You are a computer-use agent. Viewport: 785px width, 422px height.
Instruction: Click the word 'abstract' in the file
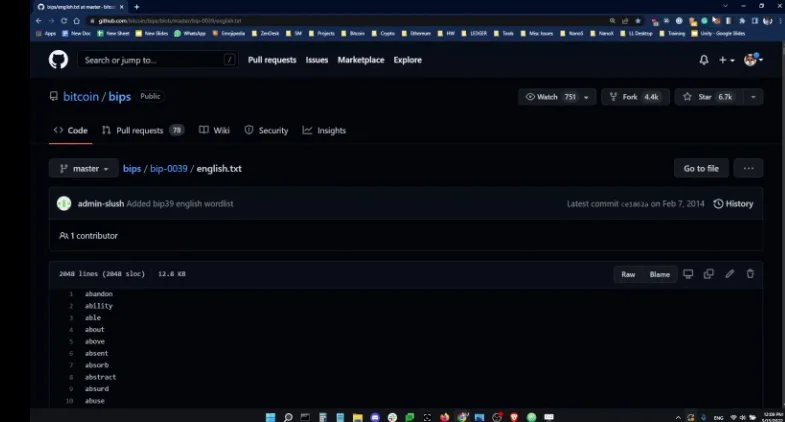[x=100, y=377]
